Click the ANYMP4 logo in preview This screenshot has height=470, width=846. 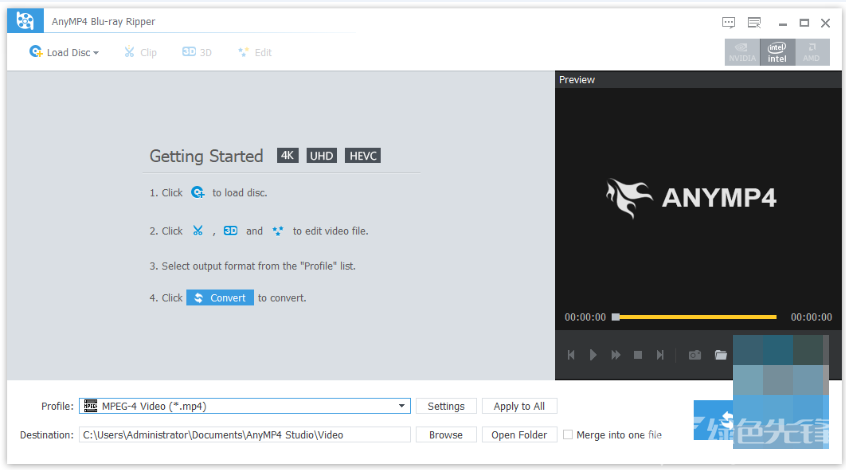click(691, 197)
